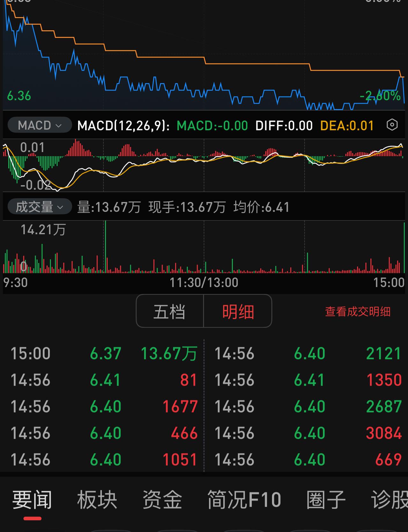Select the 15:00 trade row at 6.37
The image size is (408, 532).
pyautogui.click(x=104, y=353)
